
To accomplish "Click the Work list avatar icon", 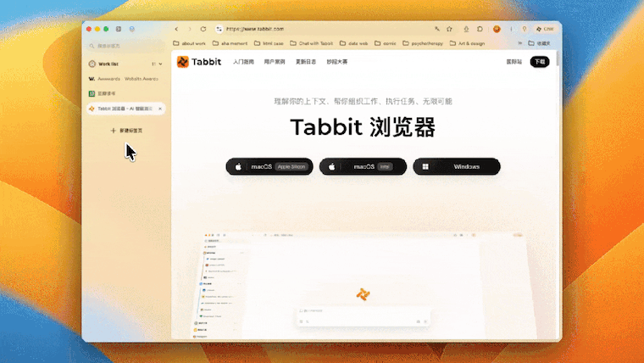I will point(92,64).
